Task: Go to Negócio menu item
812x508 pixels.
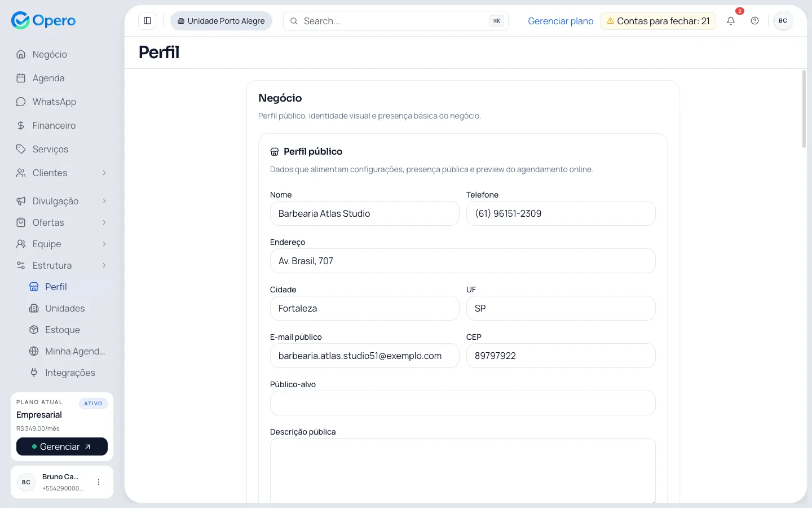Action: 62,54
